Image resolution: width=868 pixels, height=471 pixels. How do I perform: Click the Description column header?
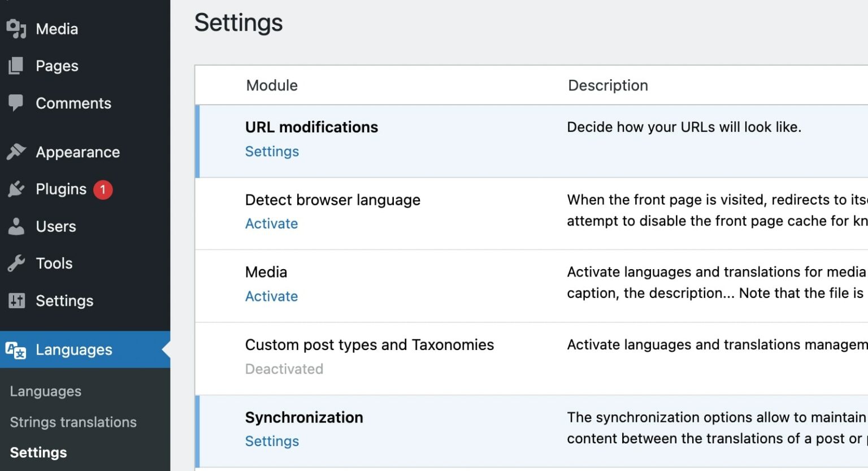[607, 85]
